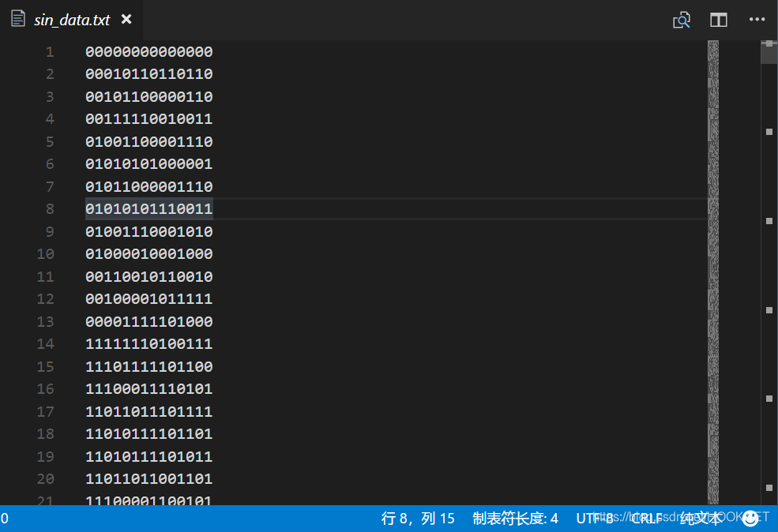Click highlighted line 8 value 01010101110011
Image resolution: width=778 pixels, height=532 pixels.
point(148,208)
